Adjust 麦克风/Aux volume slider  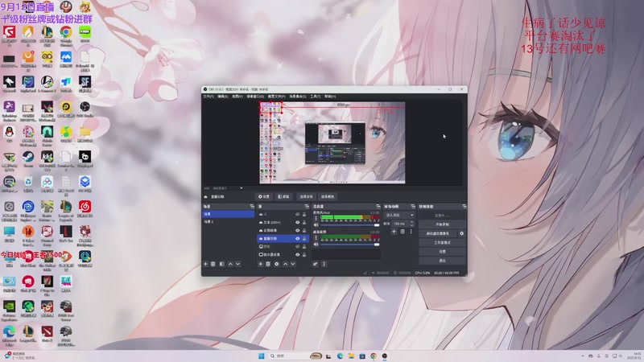pyautogui.click(x=349, y=225)
